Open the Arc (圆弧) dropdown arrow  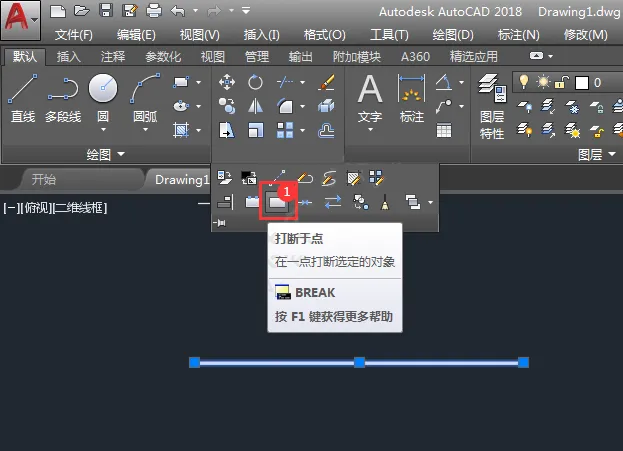pos(145,130)
